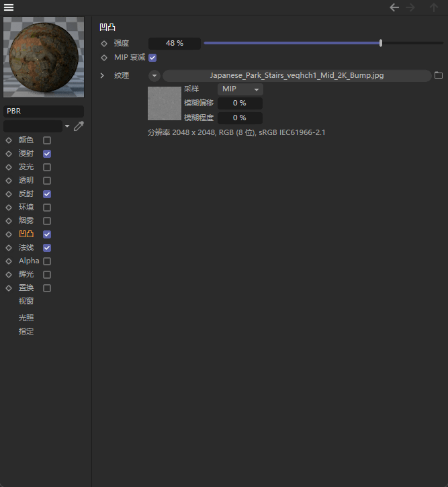Uncheck the 法线 channel checkbox
The height and width of the screenshot is (487, 448).
(47, 248)
